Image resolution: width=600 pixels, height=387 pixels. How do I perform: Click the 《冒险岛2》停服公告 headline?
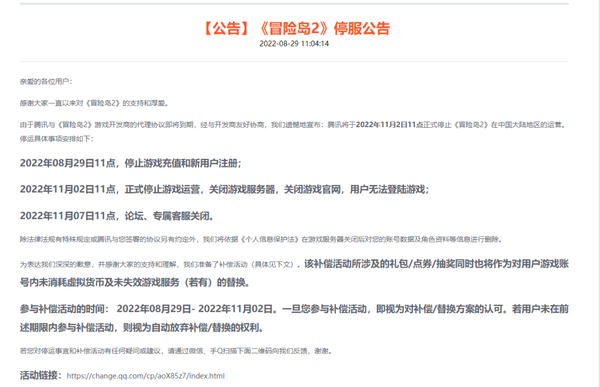[x=297, y=28]
